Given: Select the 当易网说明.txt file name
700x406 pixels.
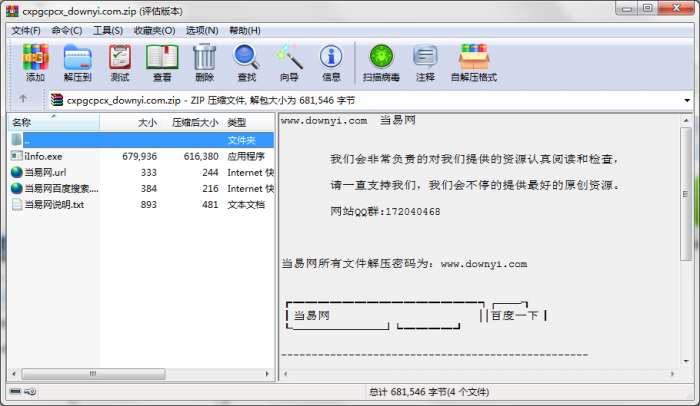Looking at the screenshot, I should coord(54,205).
